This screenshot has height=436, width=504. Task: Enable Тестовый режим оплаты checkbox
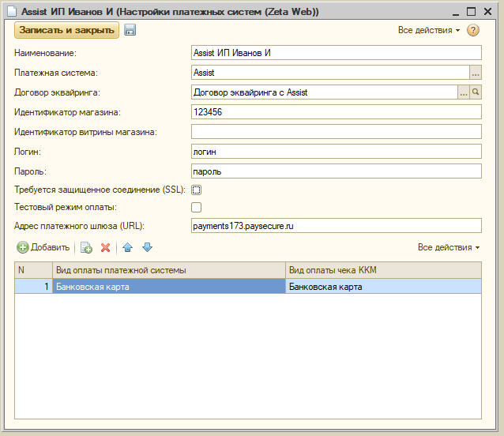(x=197, y=207)
